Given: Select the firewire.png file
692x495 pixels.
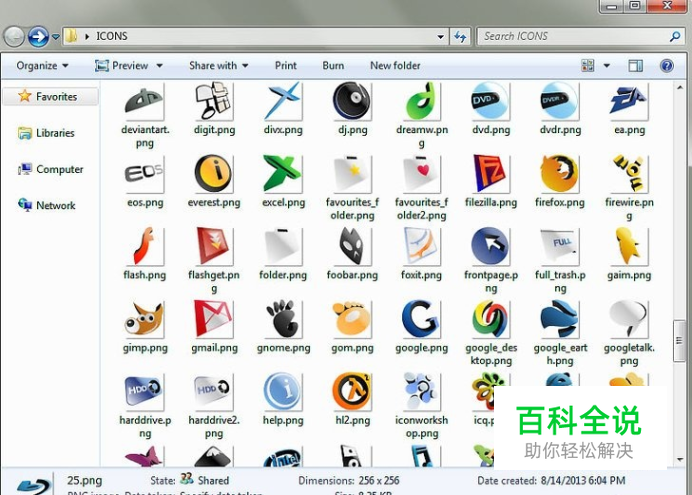Looking at the screenshot, I should point(629,188).
